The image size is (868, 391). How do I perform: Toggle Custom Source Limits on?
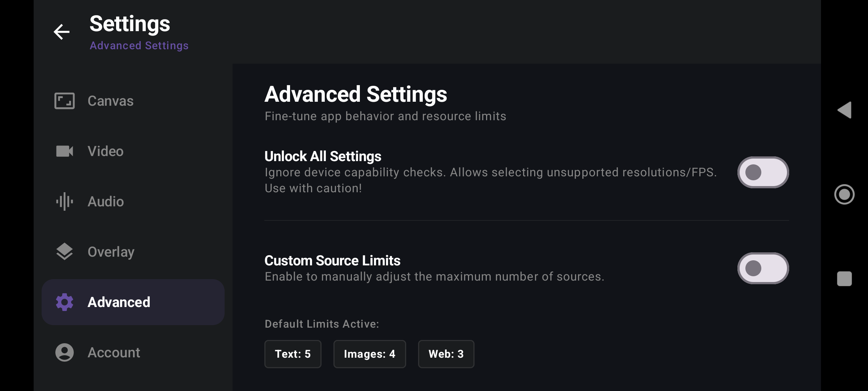click(763, 268)
